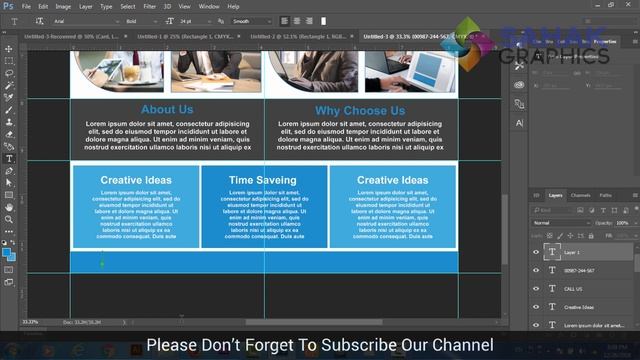Select the Lasso tool

[9, 73]
